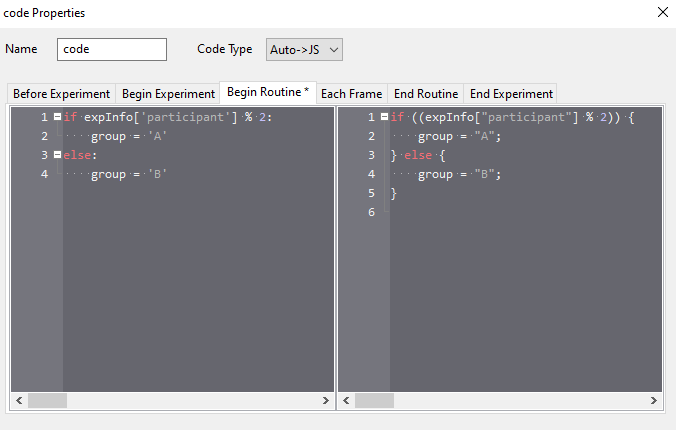Collapse the JS if block fold marker on line 1
676x430 pixels.
(x=384, y=116)
